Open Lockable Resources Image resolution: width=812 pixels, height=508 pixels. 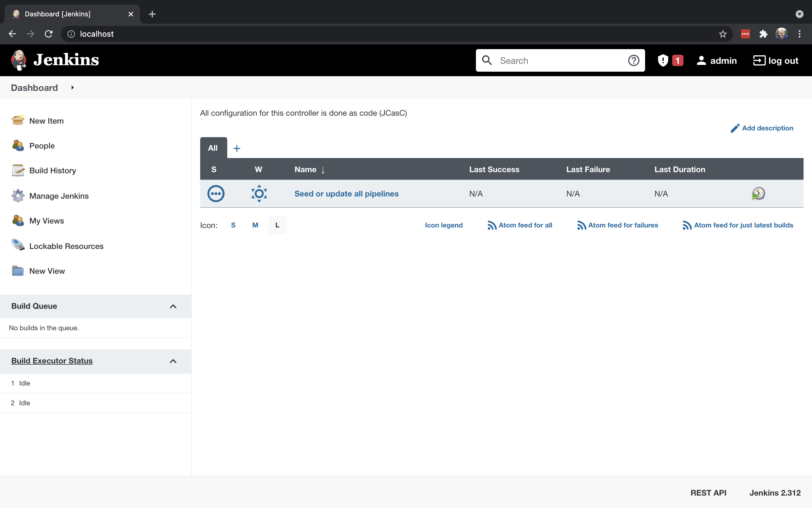tap(67, 246)
